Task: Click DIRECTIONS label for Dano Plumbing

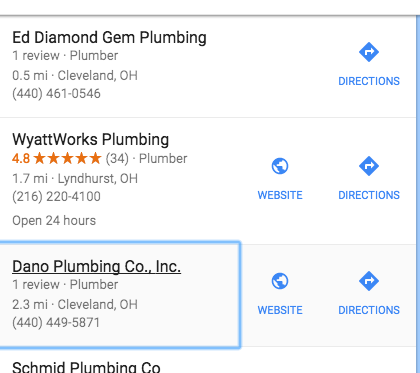Action: pos(369,310)
